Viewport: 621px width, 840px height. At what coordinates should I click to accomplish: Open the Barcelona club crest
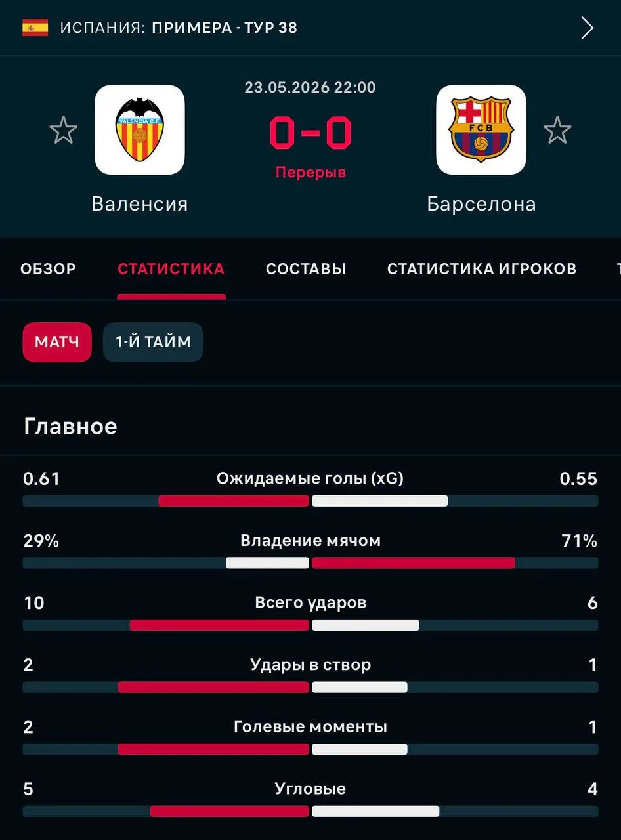[x=481, y=130]
